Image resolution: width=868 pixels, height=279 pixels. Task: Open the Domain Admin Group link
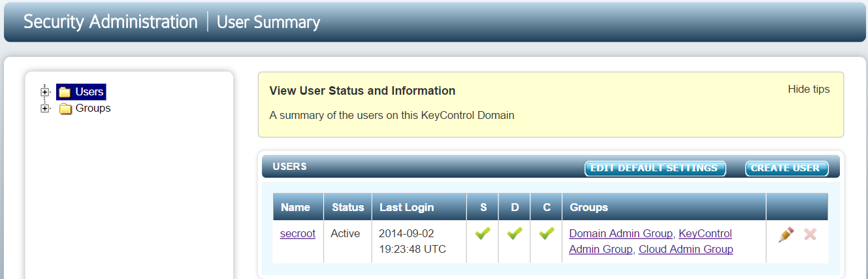[621, 233]
